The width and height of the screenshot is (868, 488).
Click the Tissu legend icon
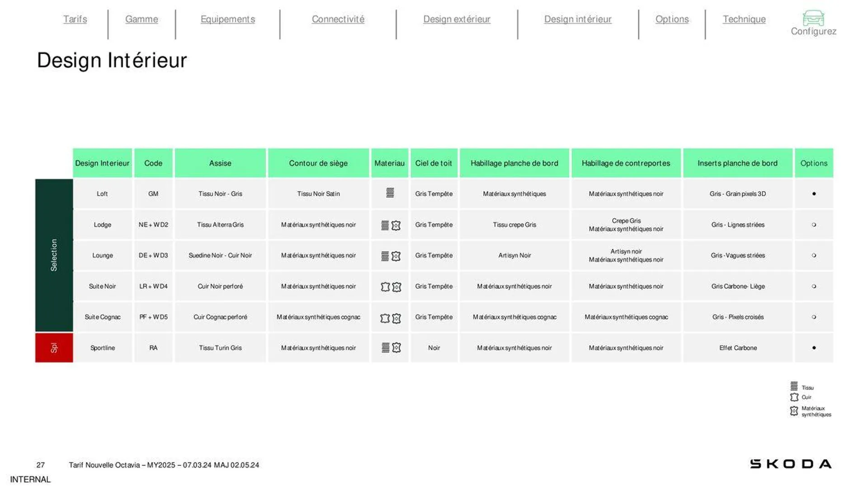point(794,386)
